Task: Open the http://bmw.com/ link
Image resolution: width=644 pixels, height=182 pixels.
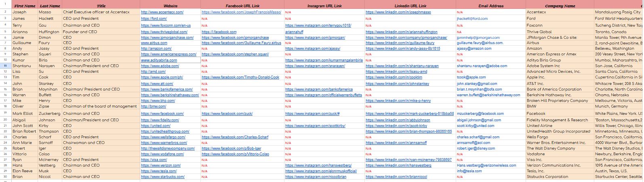Action: [x=154, y=106]
